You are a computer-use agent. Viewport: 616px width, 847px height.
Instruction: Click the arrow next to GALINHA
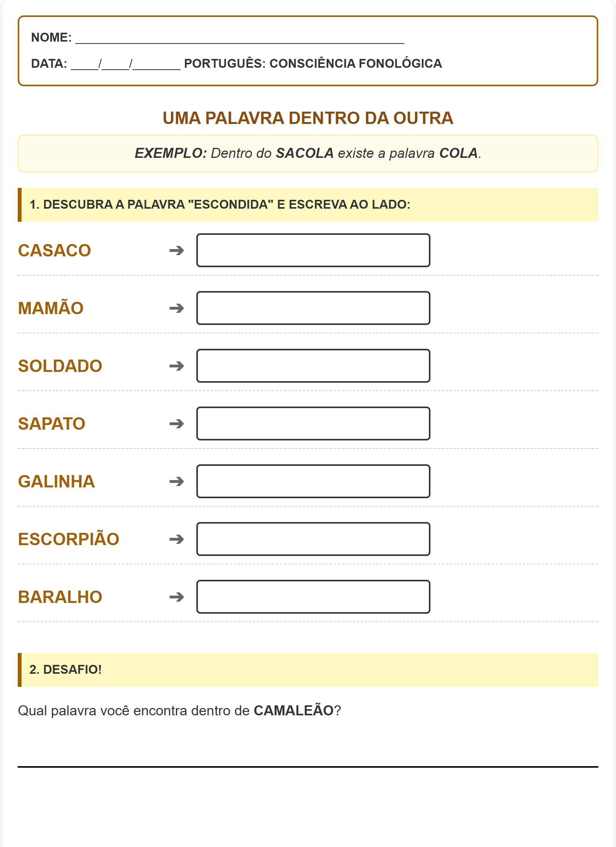pyautogui.click(x=176, y=482)
